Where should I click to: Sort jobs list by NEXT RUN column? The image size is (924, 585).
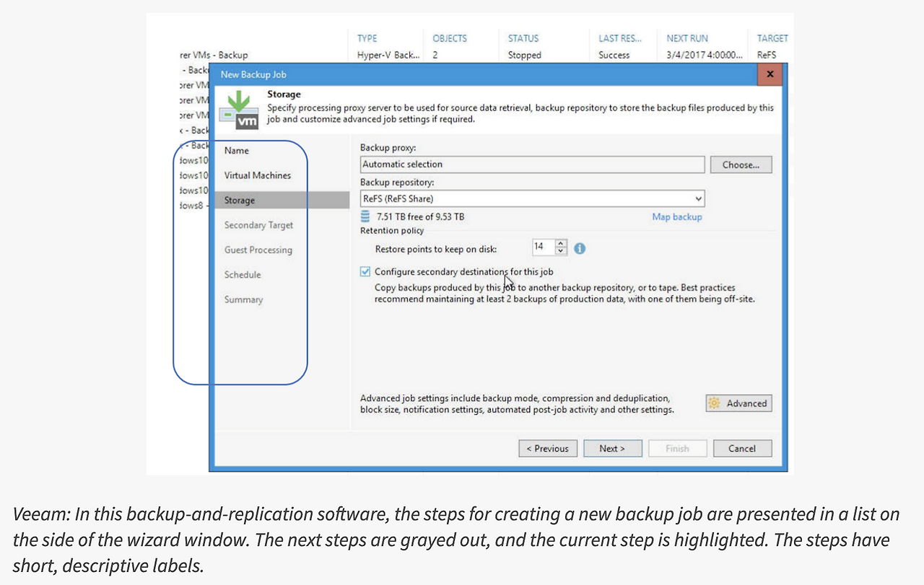tap(687, 38)
